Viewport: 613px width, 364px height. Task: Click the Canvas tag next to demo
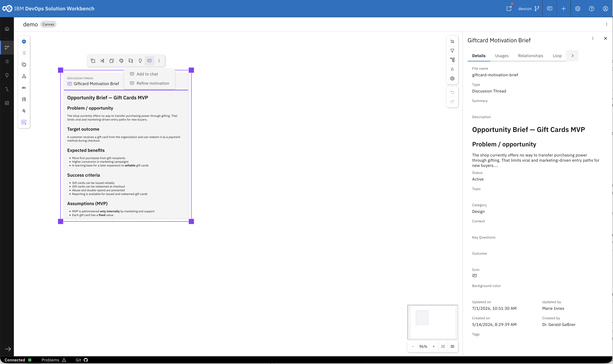(x=48, y=24)
